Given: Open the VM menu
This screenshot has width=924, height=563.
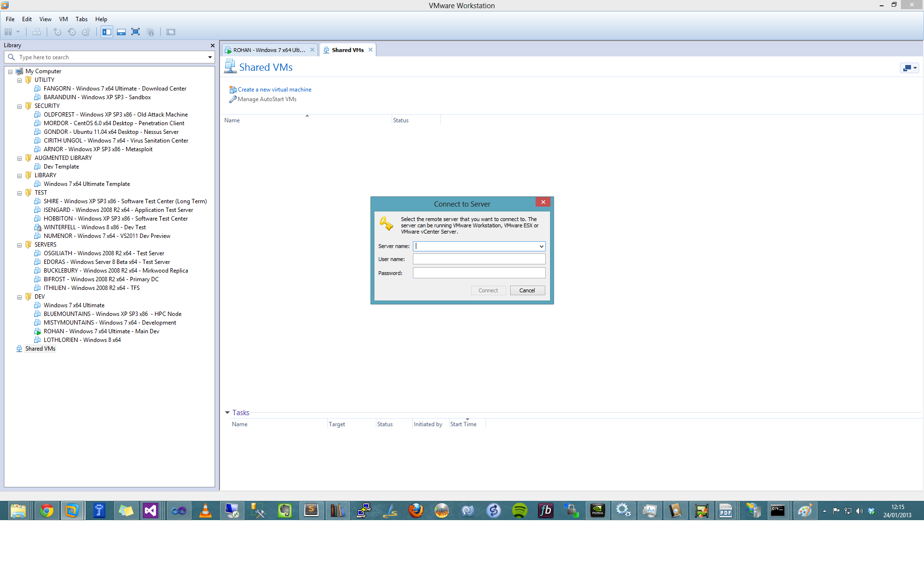Looking at the screenshot, I should [63, 19].
